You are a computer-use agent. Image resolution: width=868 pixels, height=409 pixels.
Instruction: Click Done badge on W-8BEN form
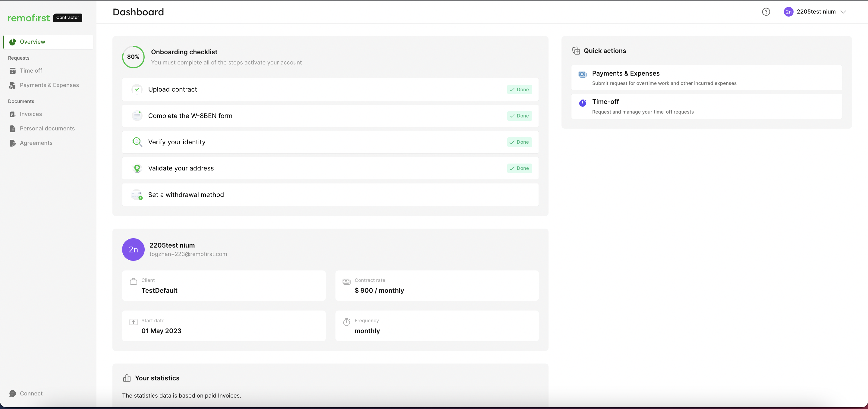pos(519,116)
